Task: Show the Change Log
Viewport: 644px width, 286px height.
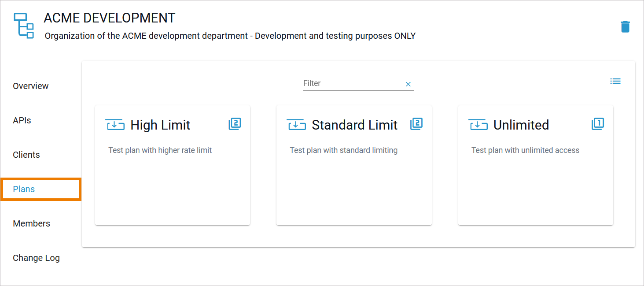Action: click(x=37, y=258)
